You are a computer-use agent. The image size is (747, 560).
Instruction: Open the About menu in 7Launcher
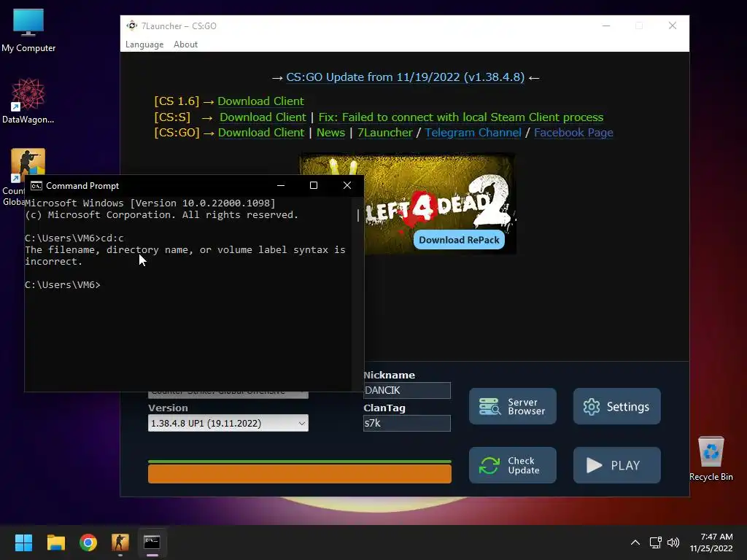185,44
